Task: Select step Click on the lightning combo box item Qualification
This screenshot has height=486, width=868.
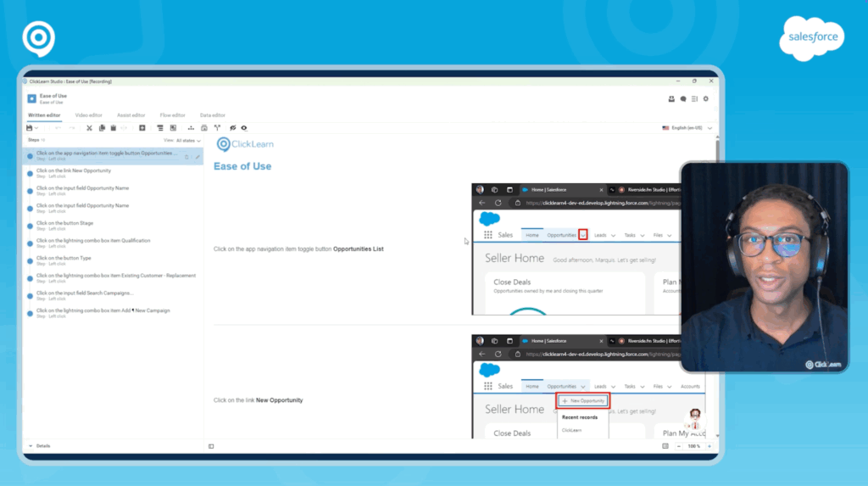Action: click(x=113, y=243)
